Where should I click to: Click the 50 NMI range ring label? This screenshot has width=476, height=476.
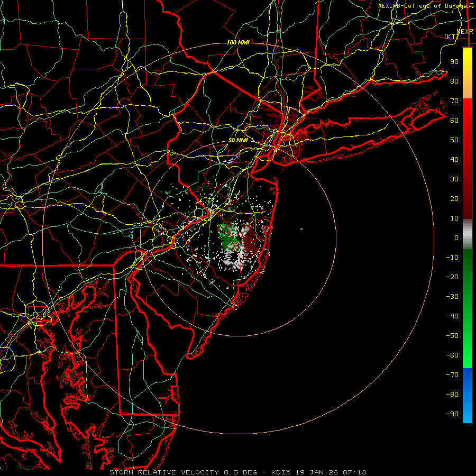(x=238, y=140)
